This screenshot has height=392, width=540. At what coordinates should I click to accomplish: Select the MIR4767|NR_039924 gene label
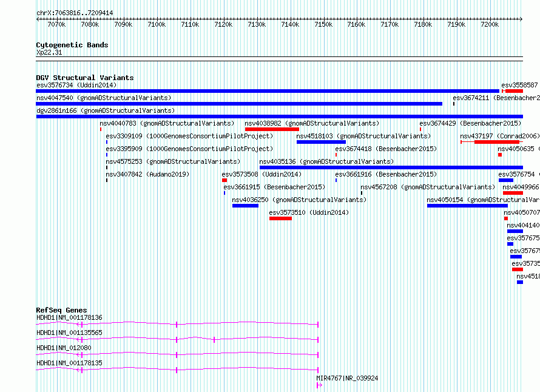pyautogui.click(x=347, y=378)
